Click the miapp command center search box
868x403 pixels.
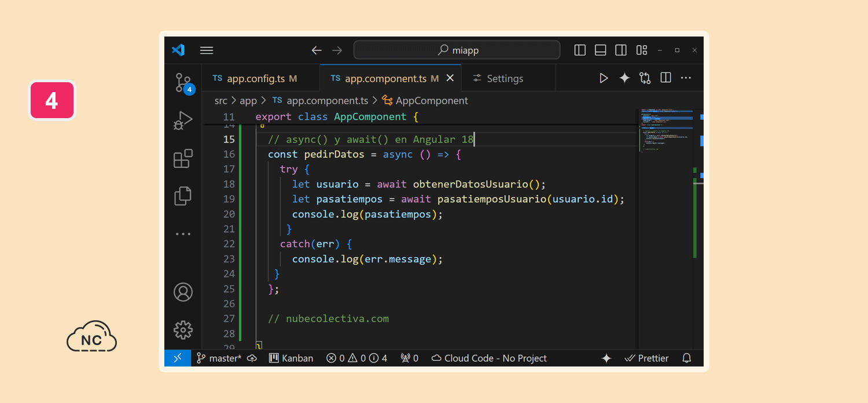pyautogui.click(x=457, y=50)
